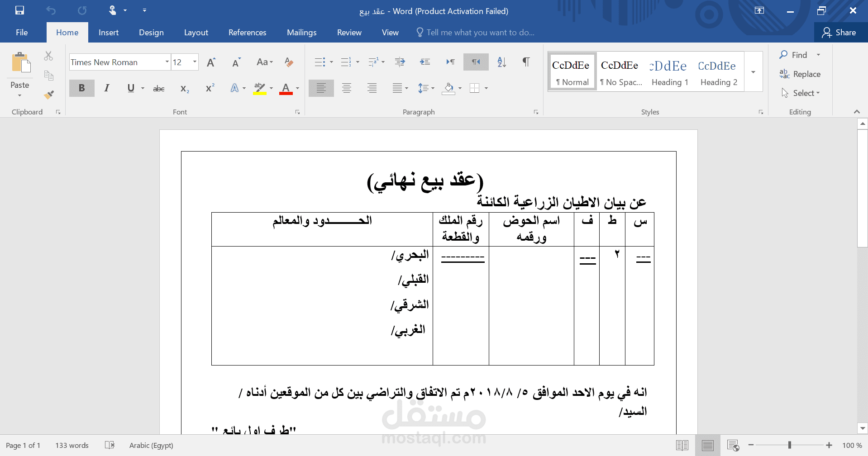
Task: Clear all formatting with eraser icon
Action: click(x=289, y=62)
